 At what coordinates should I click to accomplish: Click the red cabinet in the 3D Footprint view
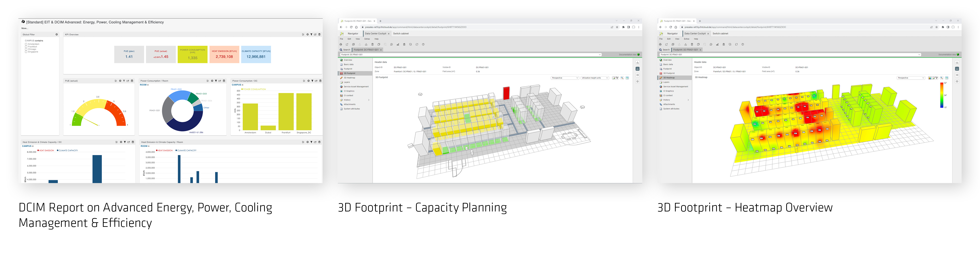click(x=506, y=93)
